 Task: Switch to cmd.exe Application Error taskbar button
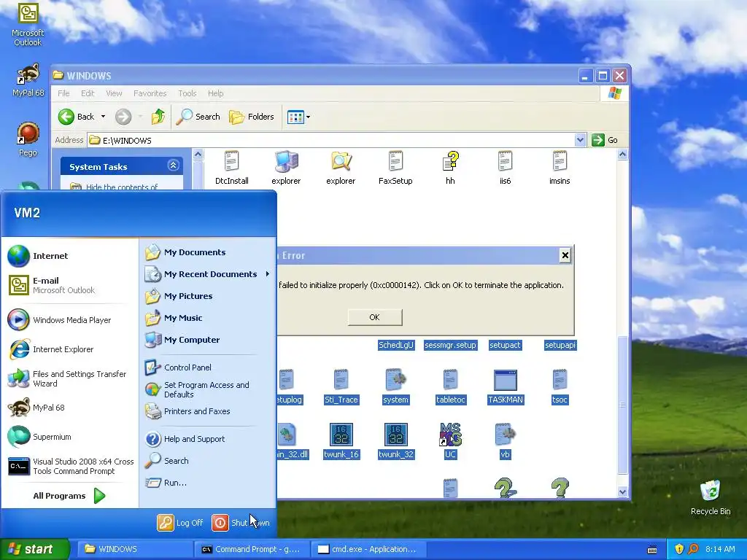[368, 549]
